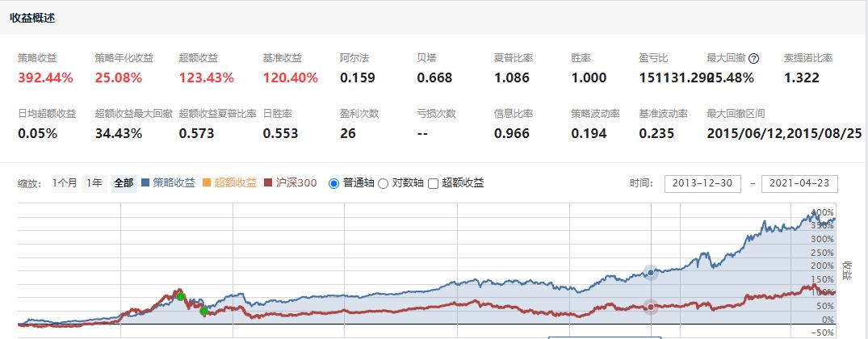The height and width of the screenshot is (339, 868).
Task: Click the end date field 2021-04-23
Action: [x=799, y=183]
